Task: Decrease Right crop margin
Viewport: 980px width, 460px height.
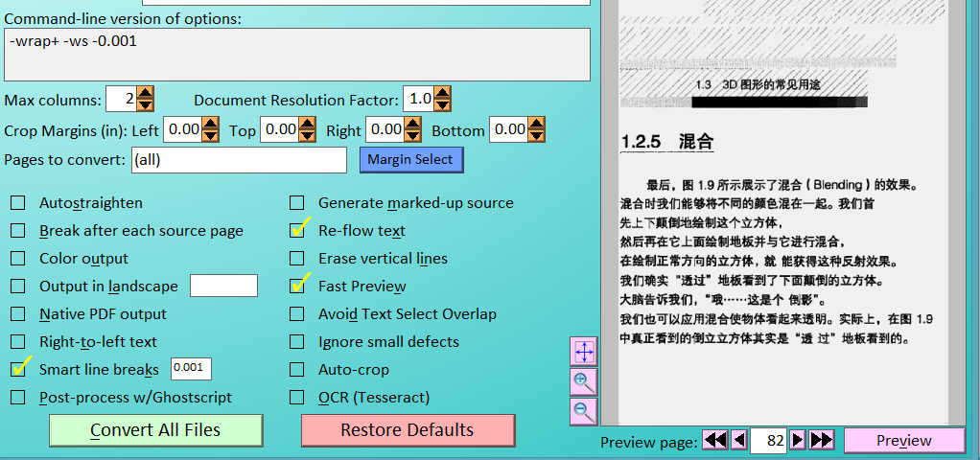Action: click(x=412, y=136)
